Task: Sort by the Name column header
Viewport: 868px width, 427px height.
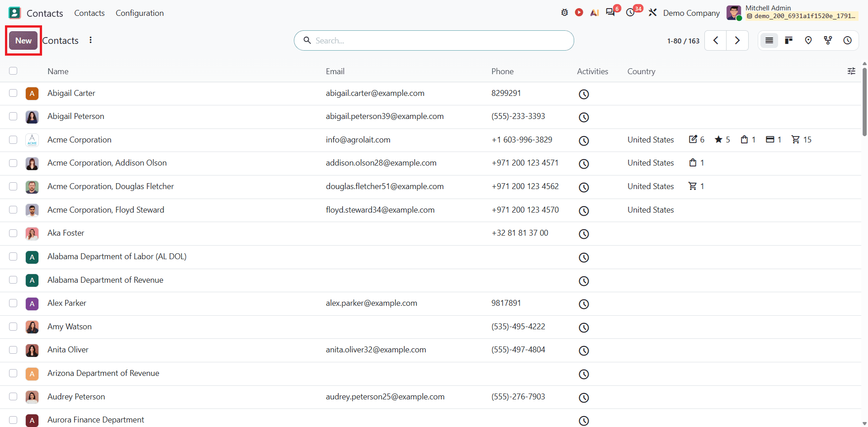Action: pos(58,71)
